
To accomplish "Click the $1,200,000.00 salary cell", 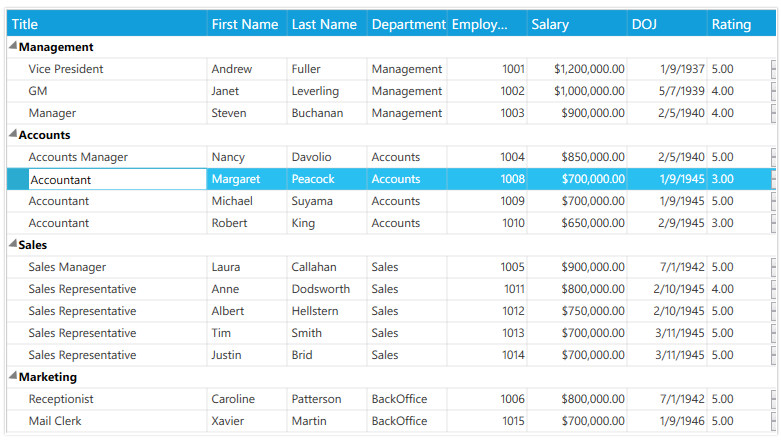I will [589, 69].
